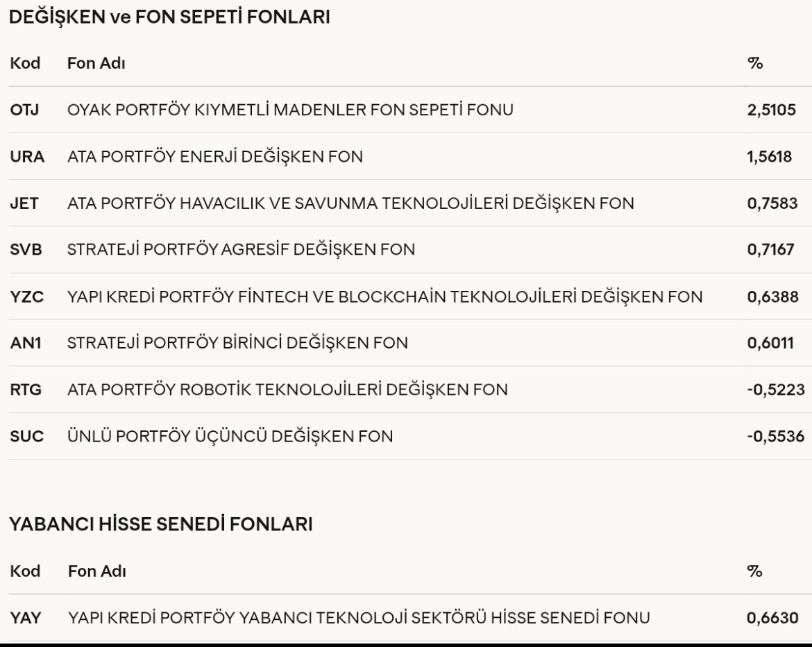Click the 2,5105 percentage value
Screen dimensions: 812x647
pos(772,110)
